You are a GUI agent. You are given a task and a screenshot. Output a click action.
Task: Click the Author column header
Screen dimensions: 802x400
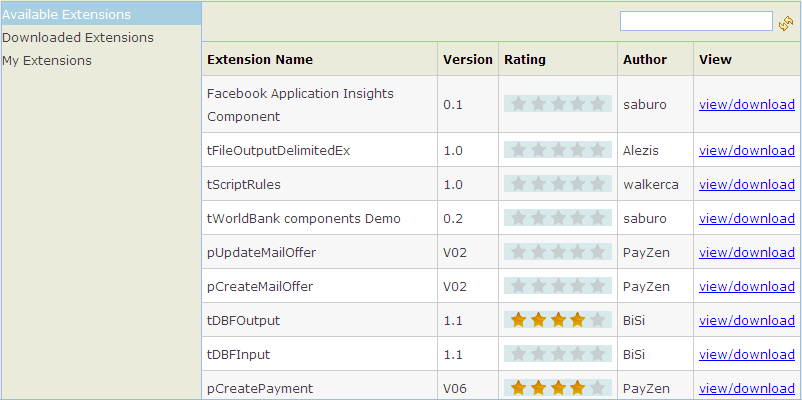[x=645, y=59]
